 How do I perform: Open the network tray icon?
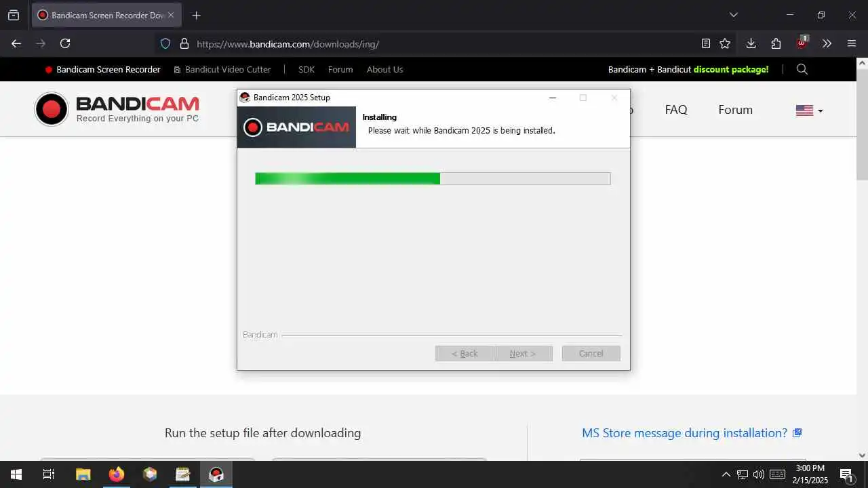pyautogui.click(x=743, y=474)
